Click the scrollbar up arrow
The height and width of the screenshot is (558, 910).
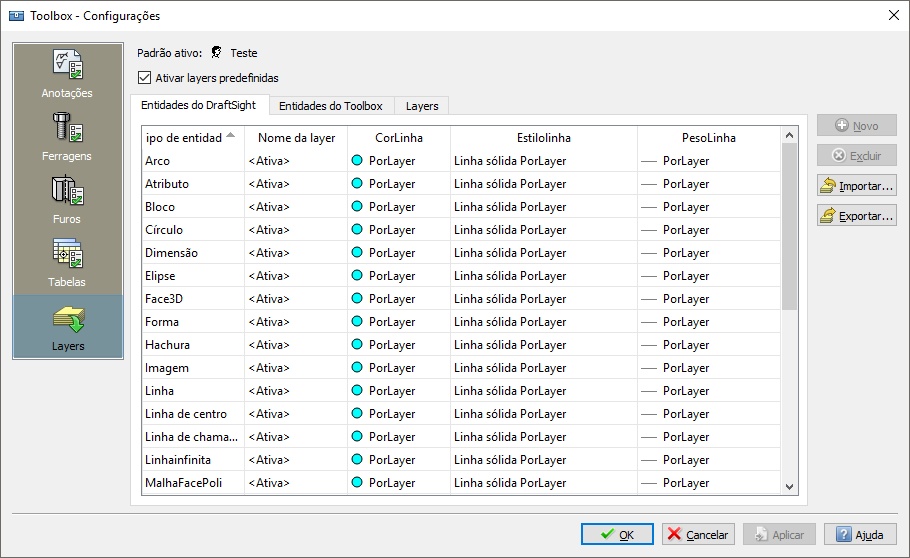click(789, 135)
